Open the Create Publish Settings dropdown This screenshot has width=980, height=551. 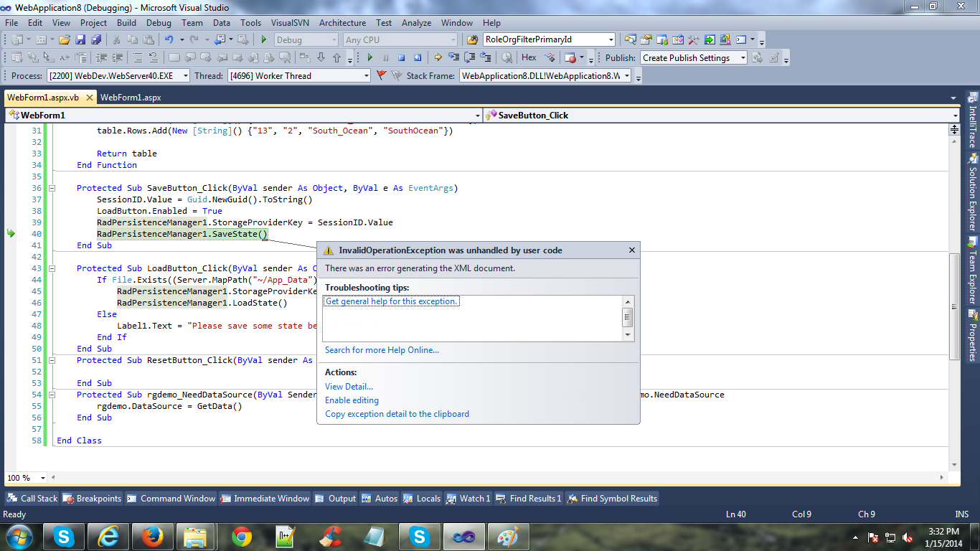(743, 58)
